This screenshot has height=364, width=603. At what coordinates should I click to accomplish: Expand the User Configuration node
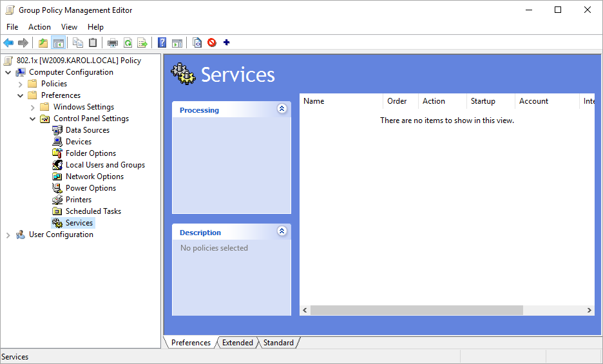8,235
